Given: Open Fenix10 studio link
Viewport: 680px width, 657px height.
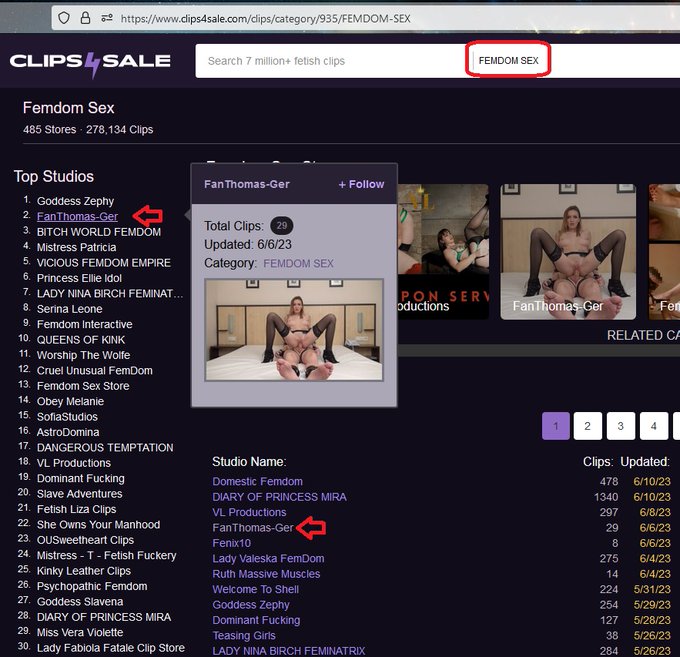Looking at the screenshot, I should (232, 543).
